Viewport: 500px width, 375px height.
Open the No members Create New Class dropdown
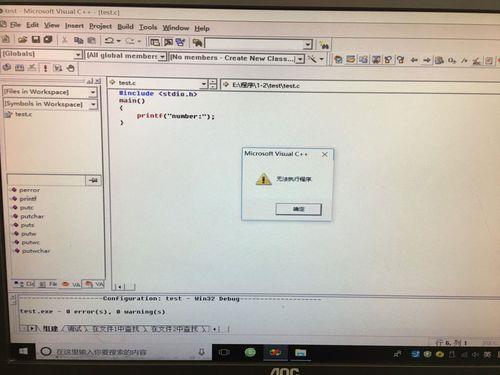(x=300, y=59)
